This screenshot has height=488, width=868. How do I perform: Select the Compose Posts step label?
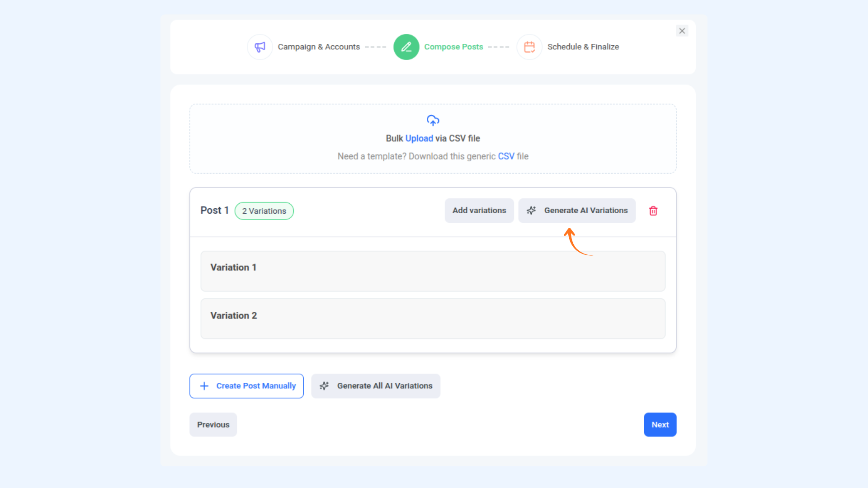(453, 47)
